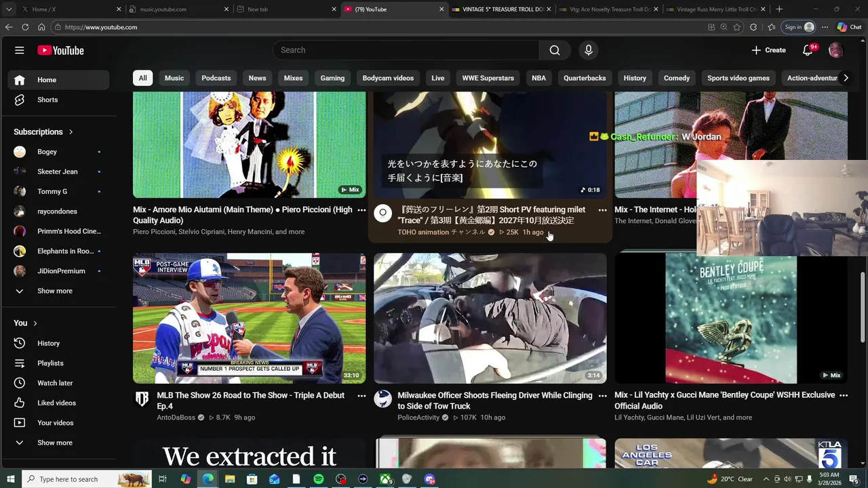Select the Comedy category chip

click(x=677, y=78)
